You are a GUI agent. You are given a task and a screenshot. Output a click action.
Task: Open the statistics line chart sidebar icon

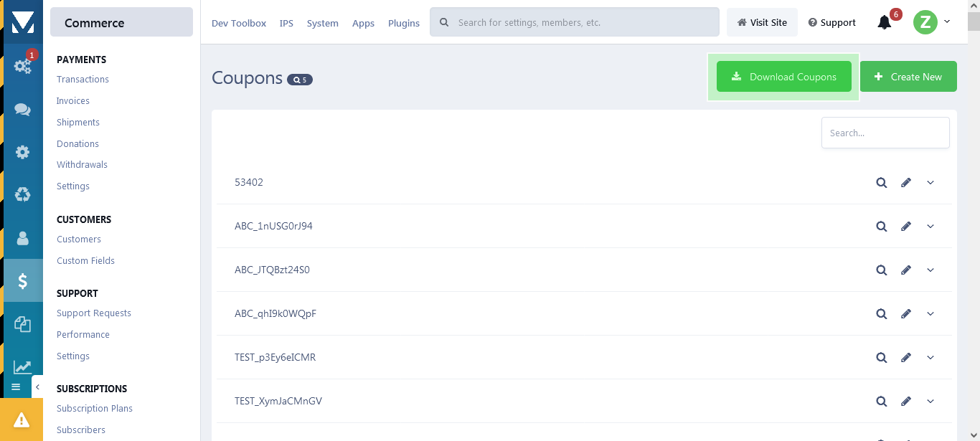click(23, 366)
